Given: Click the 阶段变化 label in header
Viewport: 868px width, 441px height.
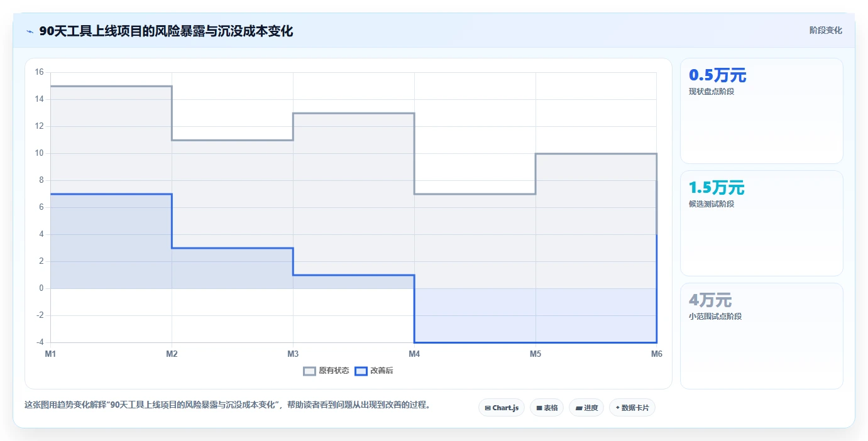Looking at the screenshot, I should point(826,30).
